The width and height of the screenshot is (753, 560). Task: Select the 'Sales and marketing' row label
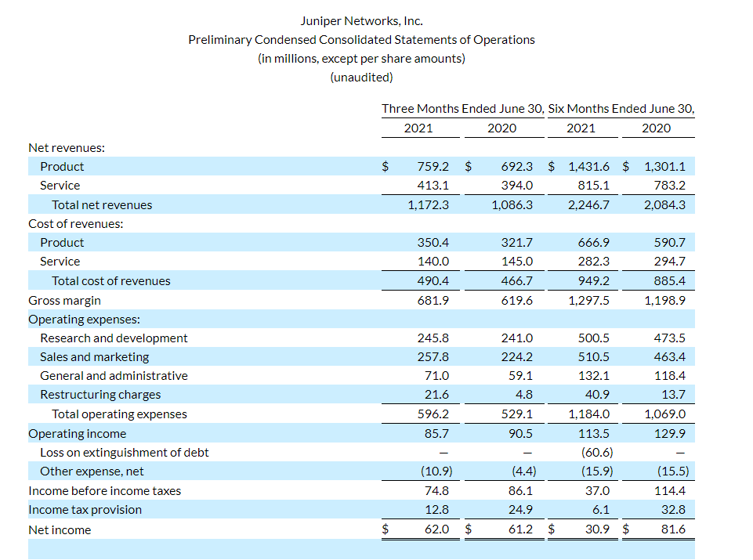point(94,357)
